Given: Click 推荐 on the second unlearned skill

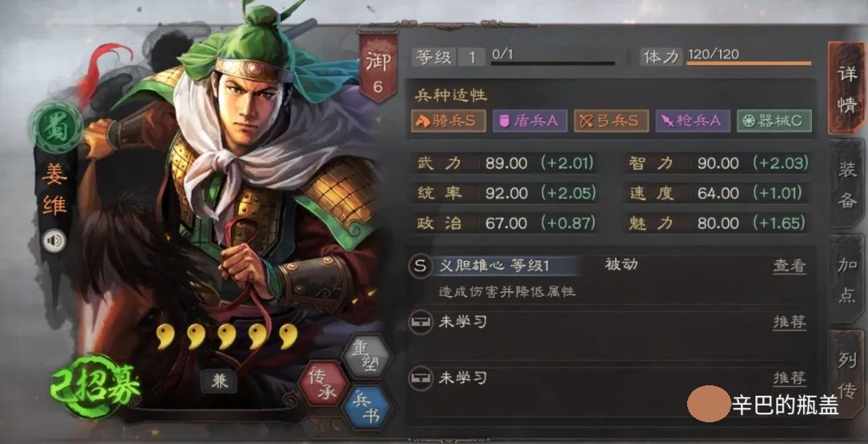Looking at the screenshot, I should (x=789, y=379).
